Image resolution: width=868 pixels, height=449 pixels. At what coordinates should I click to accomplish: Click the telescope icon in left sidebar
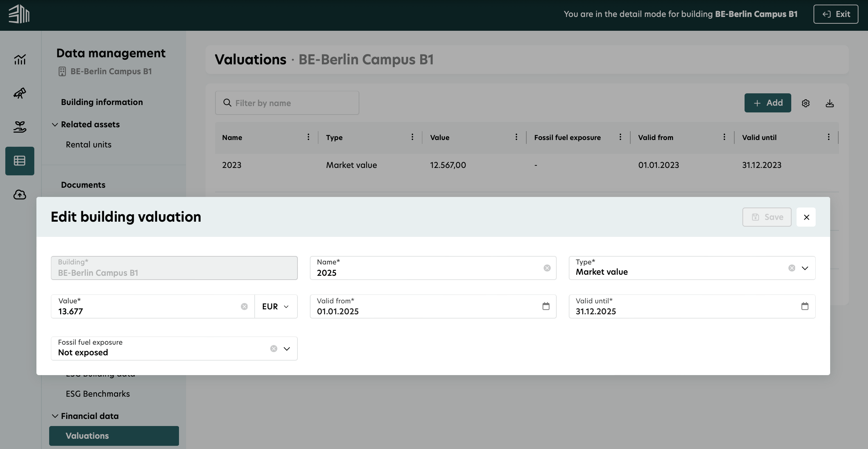coord(20,93)
